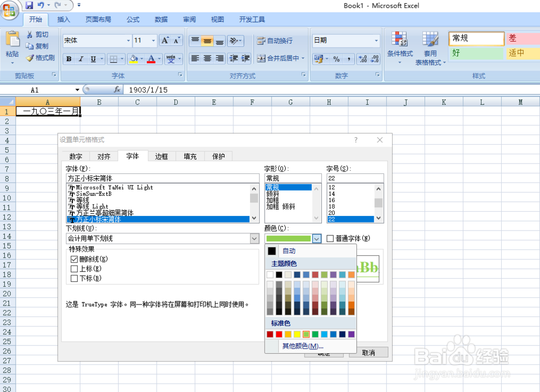
Task: Click the Copy icon
Action: [30, 46]
